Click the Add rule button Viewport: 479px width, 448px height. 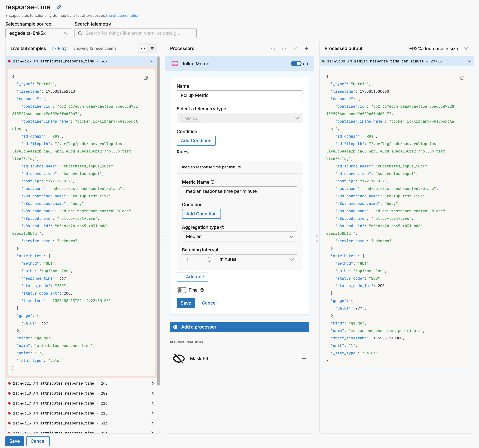click(192, 277)
